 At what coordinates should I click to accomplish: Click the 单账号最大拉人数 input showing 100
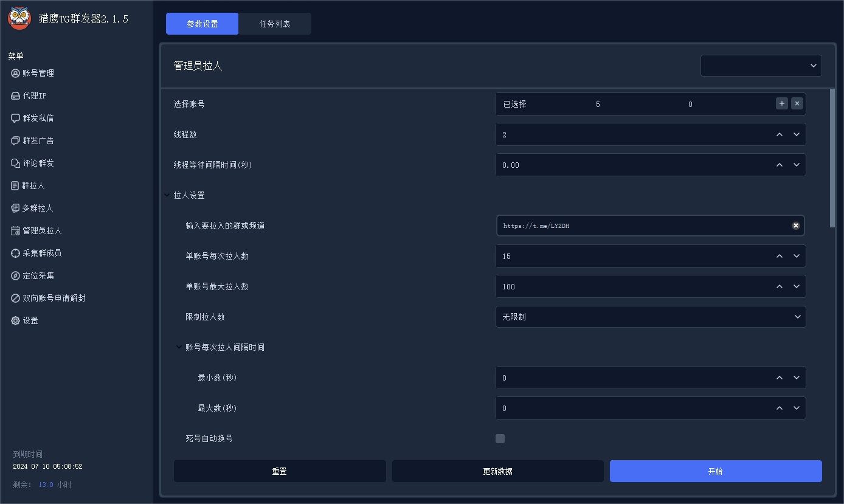(651, 286)
